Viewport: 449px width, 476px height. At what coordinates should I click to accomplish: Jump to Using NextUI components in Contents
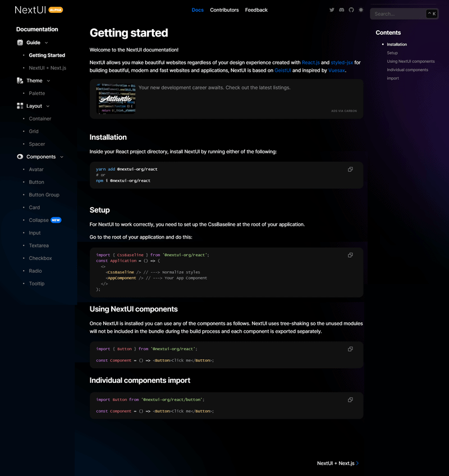tap(410, 61)
